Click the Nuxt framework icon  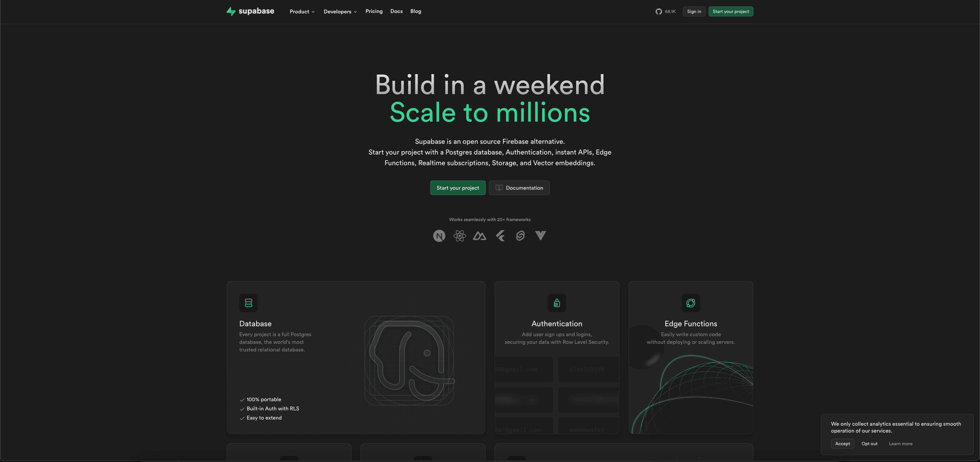pyautogui.click(x=480, y=236)
